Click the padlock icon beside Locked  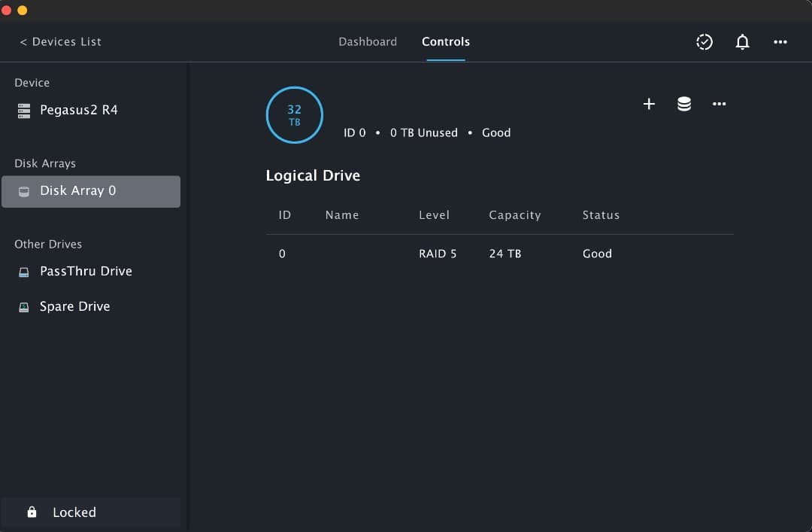pos(31,512)
